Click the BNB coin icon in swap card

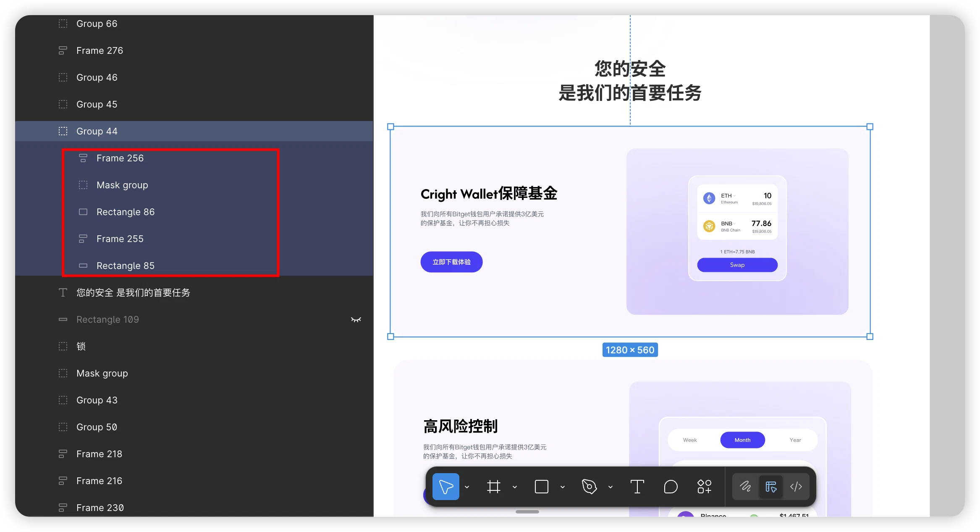coord(709,226)
